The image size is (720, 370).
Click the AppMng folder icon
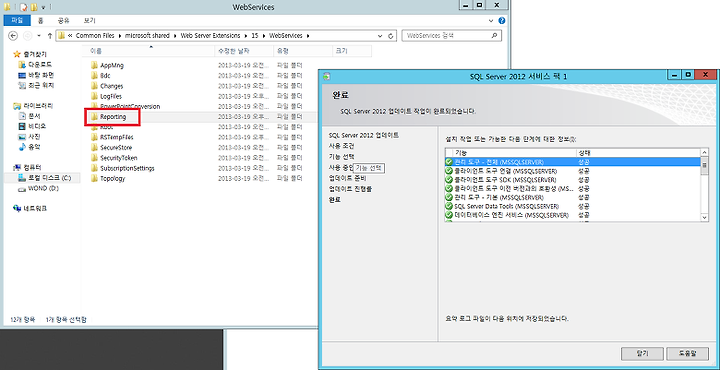point(95,65)
